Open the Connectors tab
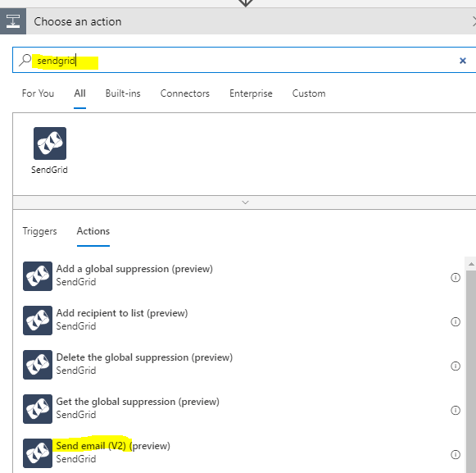476x473 pixels. [185, 93]
